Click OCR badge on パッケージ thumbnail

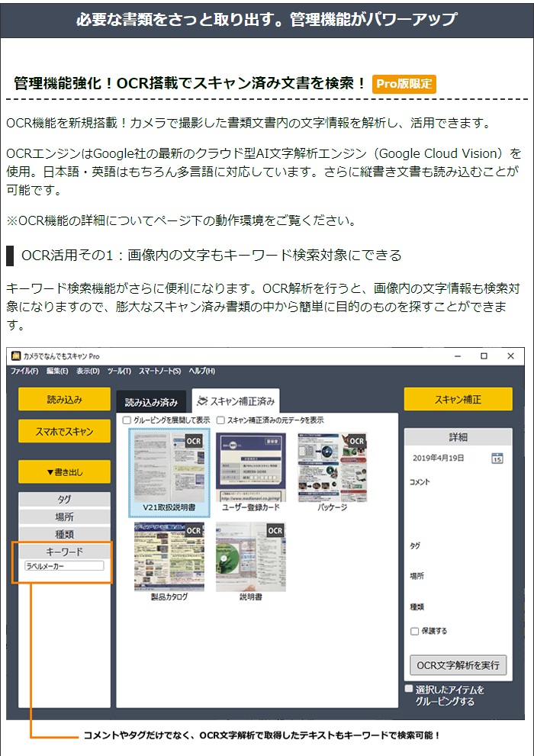(357, 441)
